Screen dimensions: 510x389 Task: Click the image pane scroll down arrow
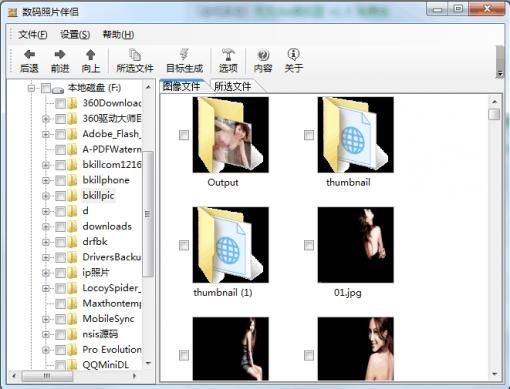(494, 374)
